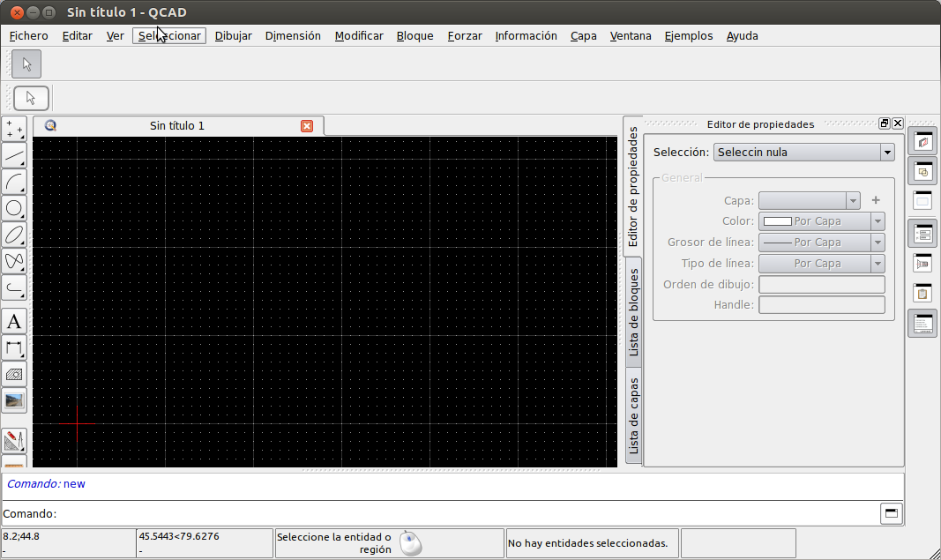Open the Selección dropdown showing Seleccin nula
This screenshot has height=560, width=941.
[803, 153]
